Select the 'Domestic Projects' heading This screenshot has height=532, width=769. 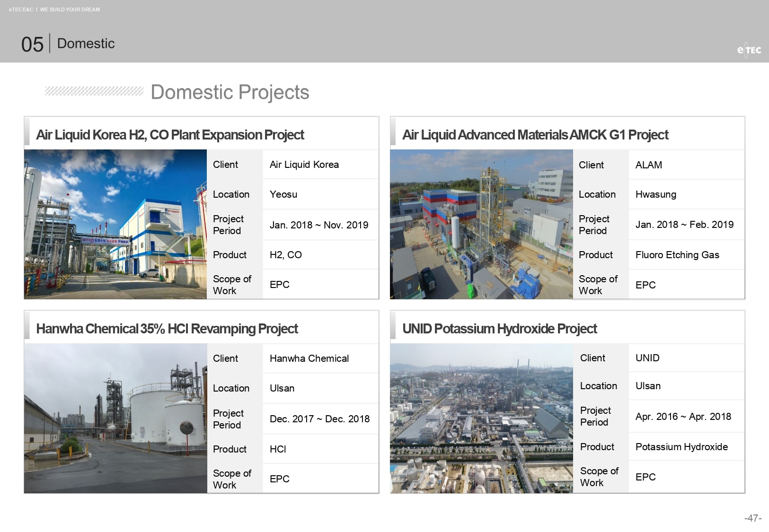point(230,92)
